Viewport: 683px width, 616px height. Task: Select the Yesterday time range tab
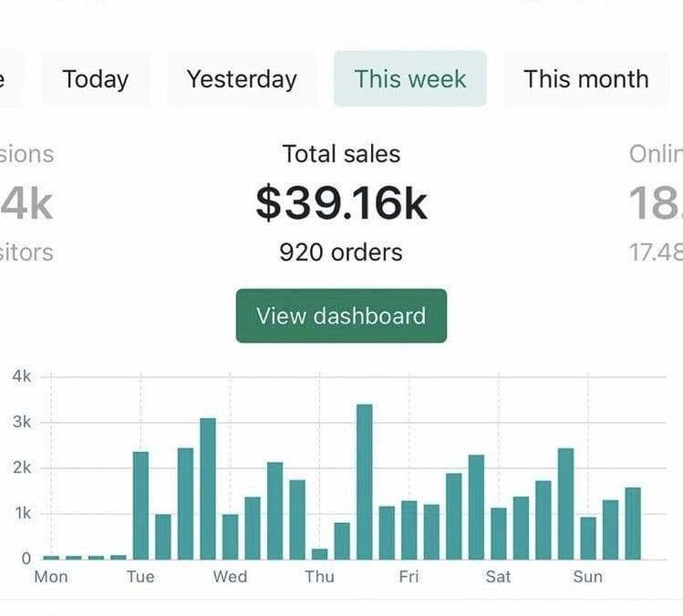pyautogui.click(x=242, y=79)
